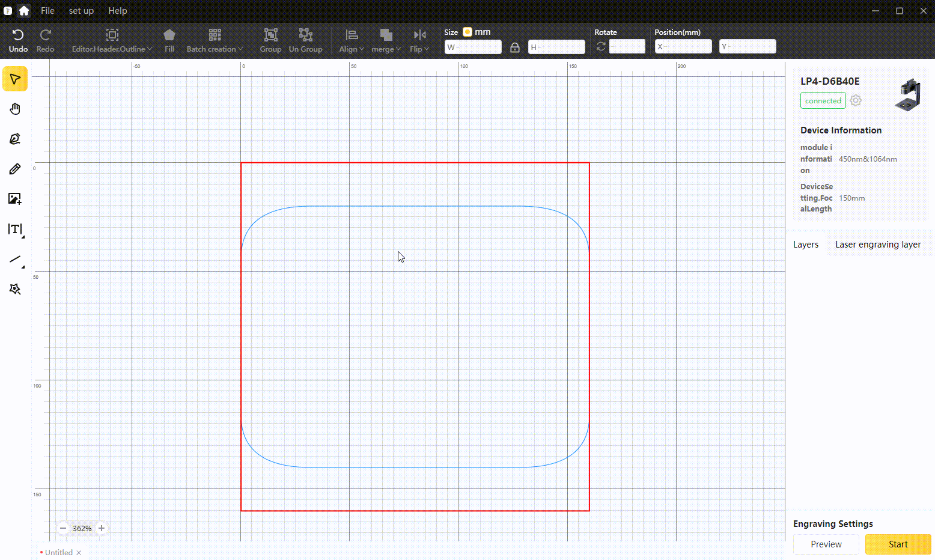Open device settings gear icon
The width and height of the screenshot is (935, 560).
click(856, 101)
